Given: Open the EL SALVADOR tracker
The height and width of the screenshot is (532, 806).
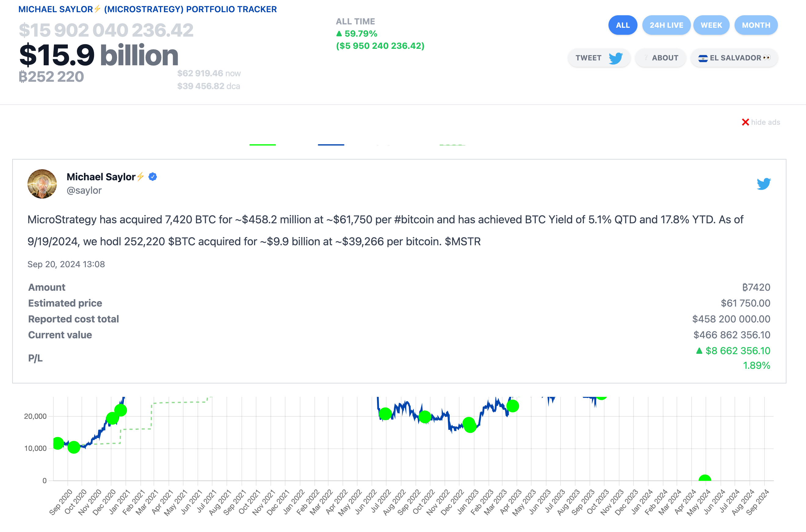Looking at the screenshot, I should point(734,58).
